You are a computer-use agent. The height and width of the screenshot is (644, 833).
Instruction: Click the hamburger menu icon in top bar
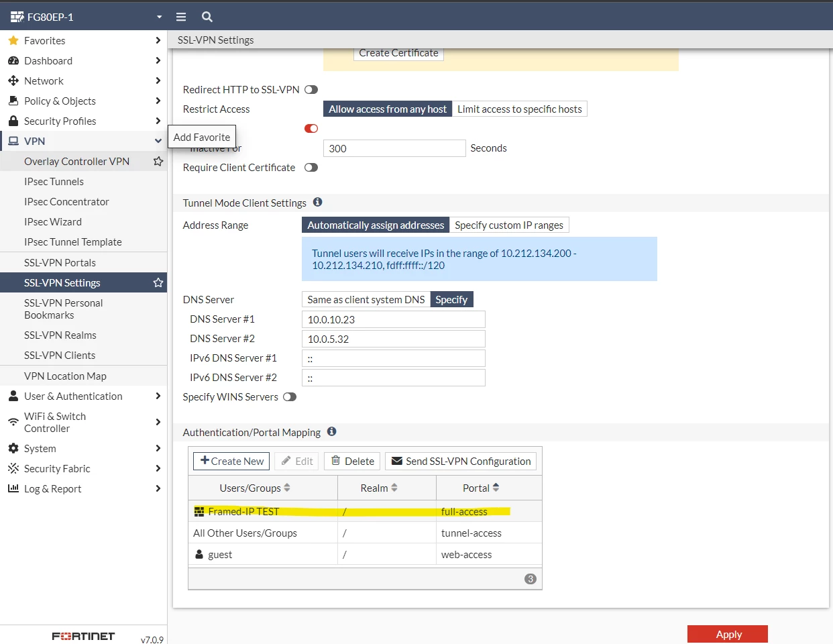[180, 17]
